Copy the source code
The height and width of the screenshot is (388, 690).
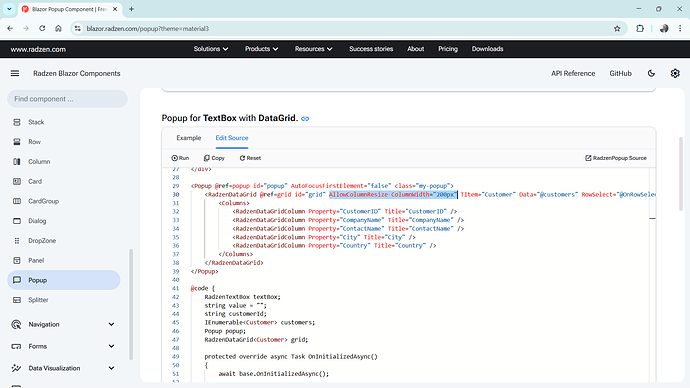pos(214,158)
